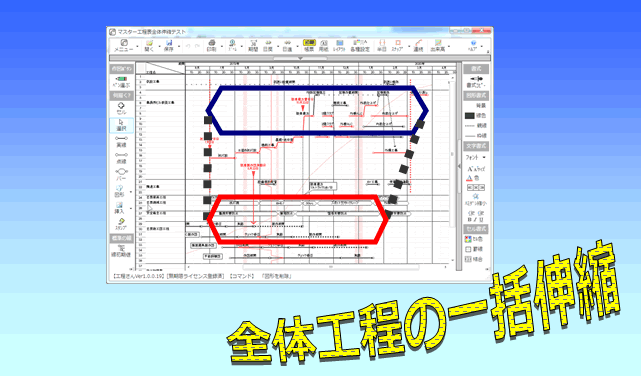Open the 各種設定 settings item
This screenshot has height=376, width=641.
pyautogui.click(x=360, y=45)
